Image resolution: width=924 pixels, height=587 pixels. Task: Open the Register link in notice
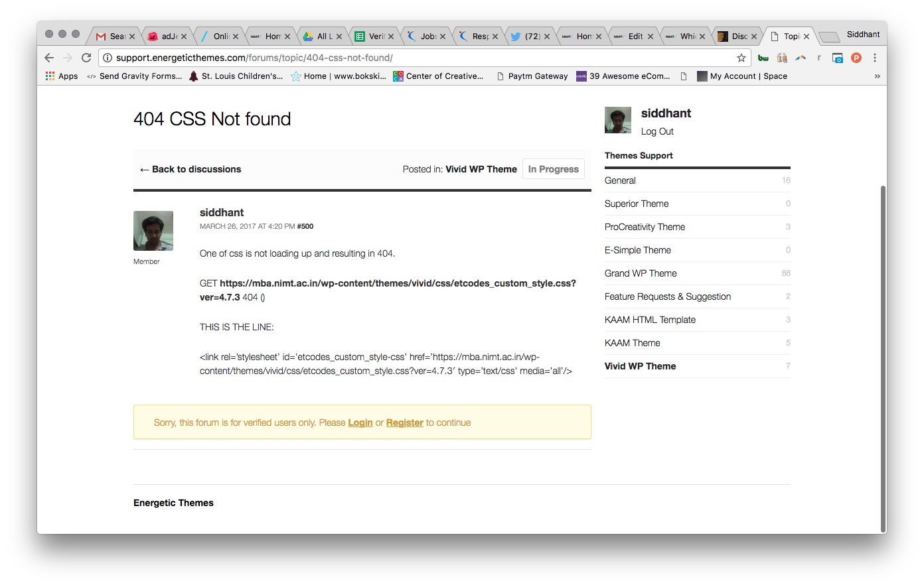pos(405,423)
